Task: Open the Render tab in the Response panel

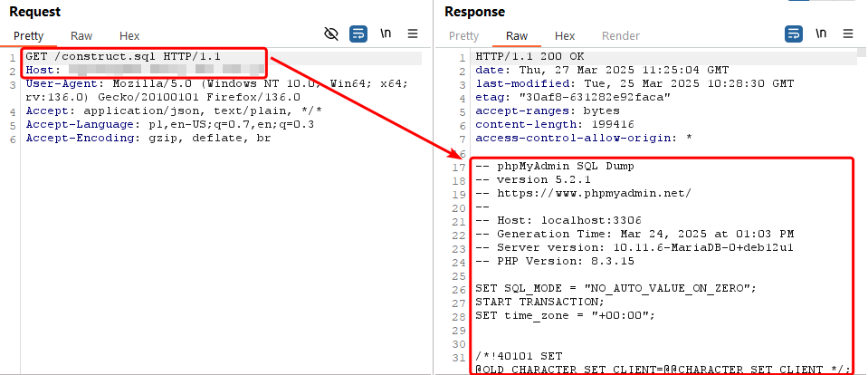Action: click(x=620, y=36)
